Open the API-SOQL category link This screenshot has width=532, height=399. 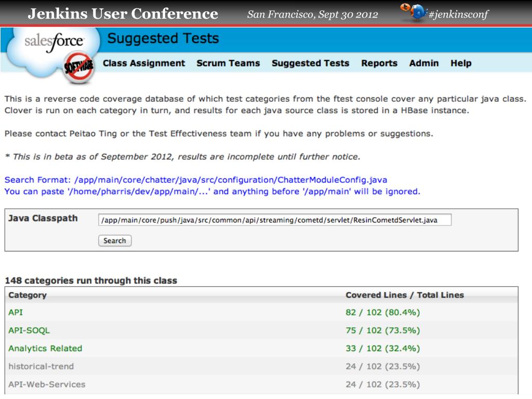tap(29, 330)
